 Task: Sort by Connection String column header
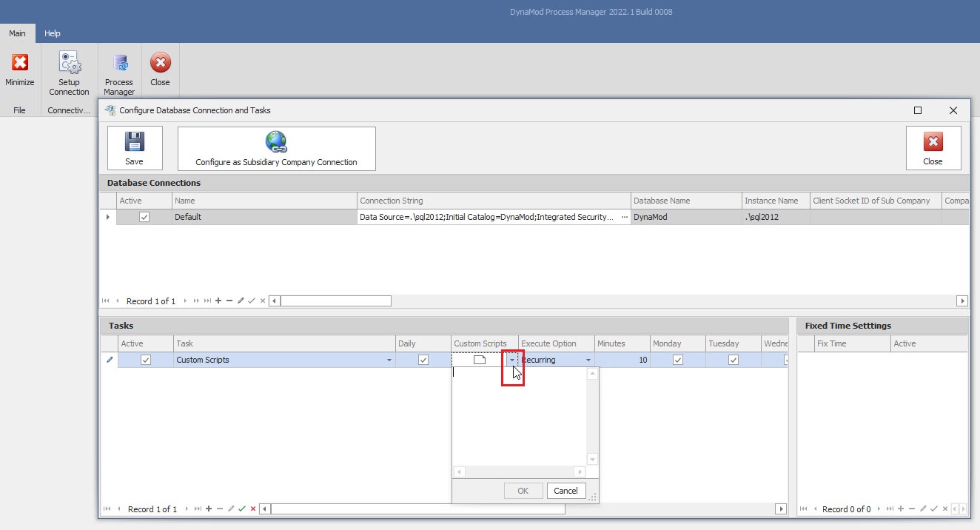494,201
